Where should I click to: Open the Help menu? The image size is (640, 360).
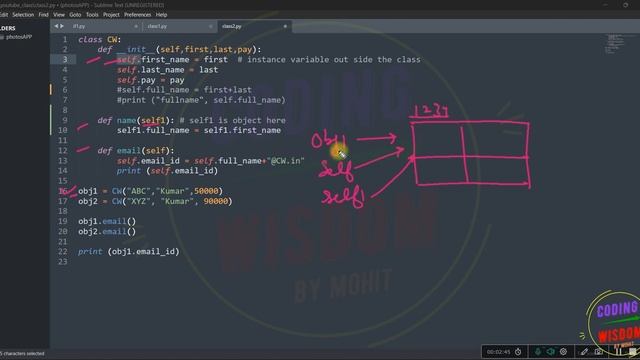click(x=162, y=15)
